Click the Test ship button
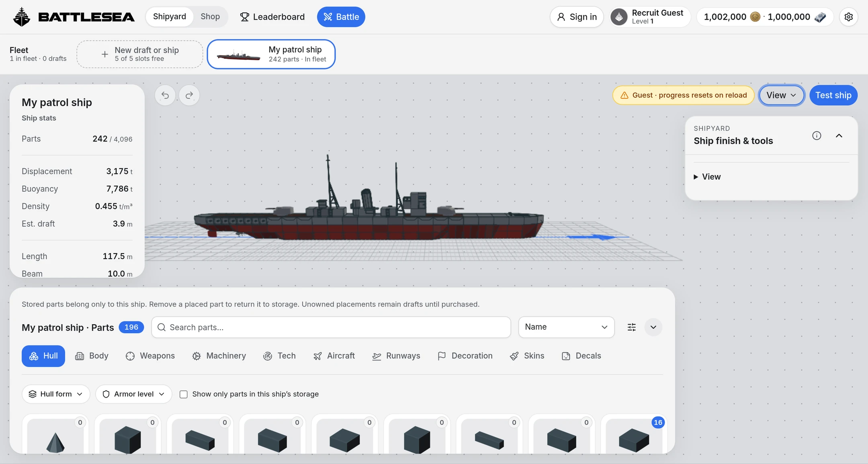 click(x=833, y=95)
